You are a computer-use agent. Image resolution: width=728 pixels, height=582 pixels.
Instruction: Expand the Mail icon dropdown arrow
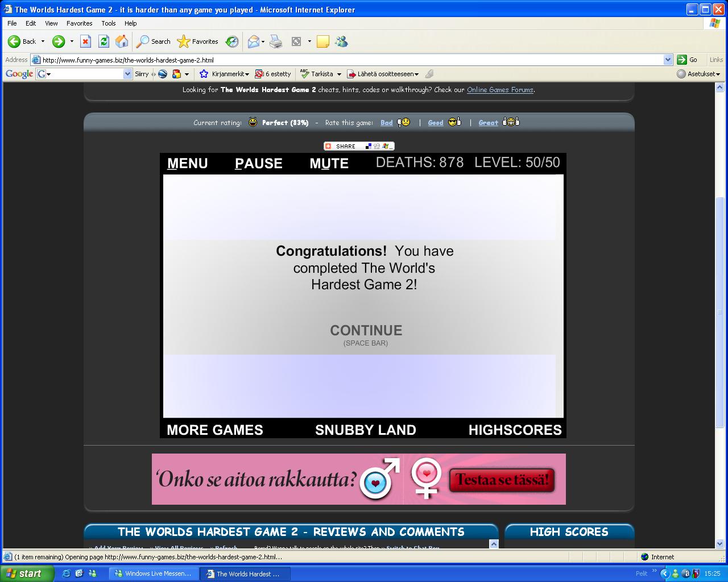tap(263, 41)
